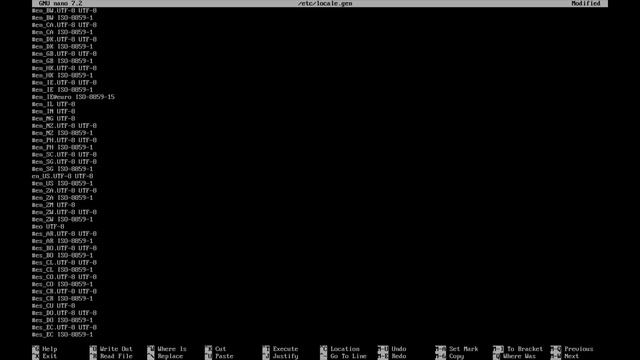The height and width of the screenshot is (360, 640).
Task: Click the Previous shortcut hint
Action: coord(572,349)
